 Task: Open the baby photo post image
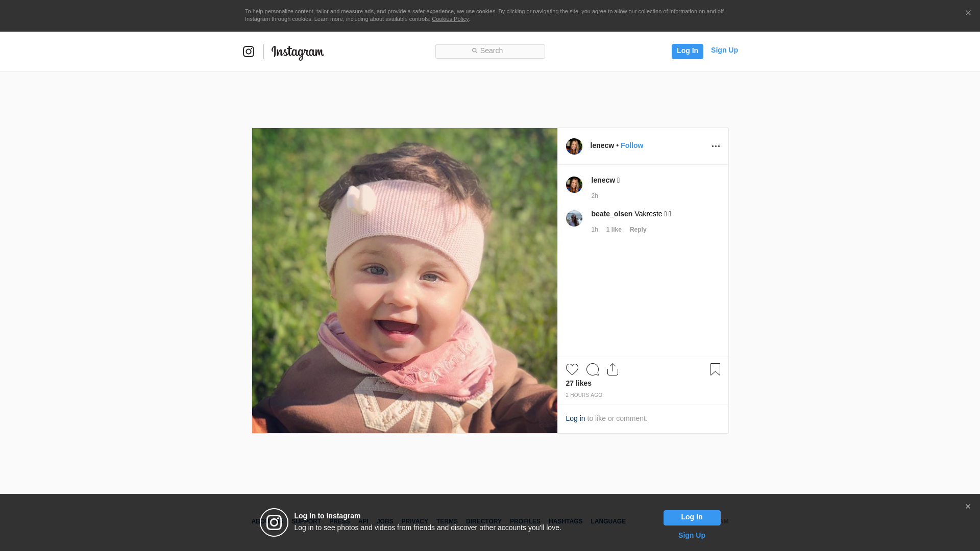(x=404, y=281)
